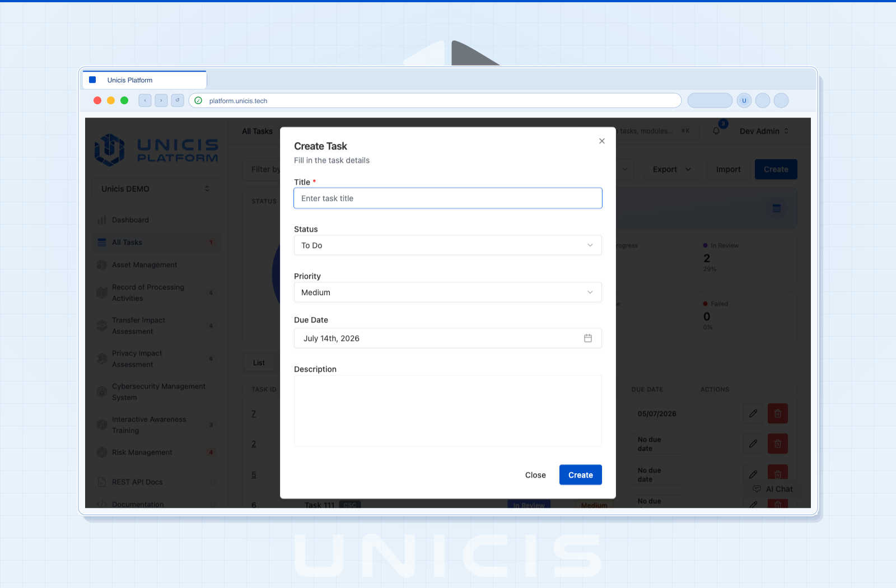
Task: Click the U profile circle in the browser toolbar
Action: (x=744, y=101)
